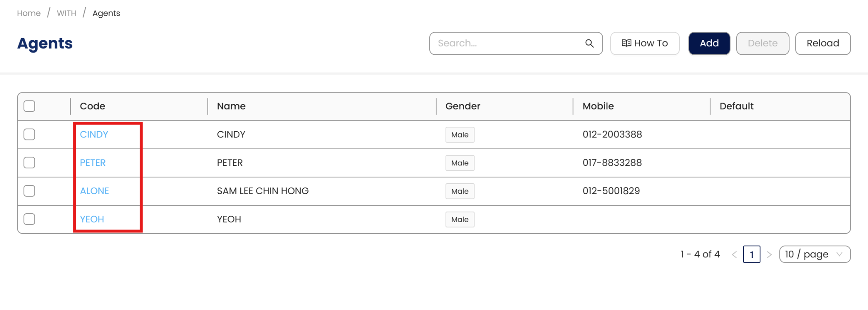Check the YEOH row checkbox
The width and height of the screenshot is (868, 310).
click(x=29, y=219)
